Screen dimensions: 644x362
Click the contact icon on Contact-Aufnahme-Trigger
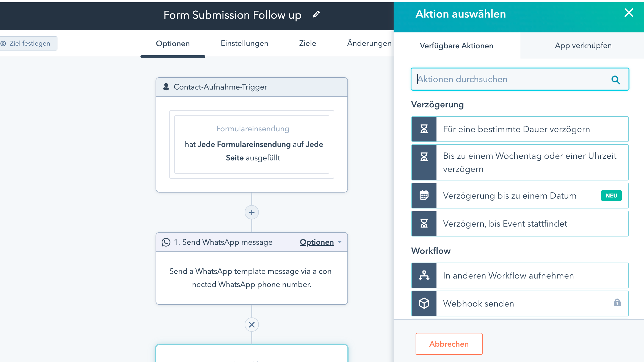pos(166,87)
